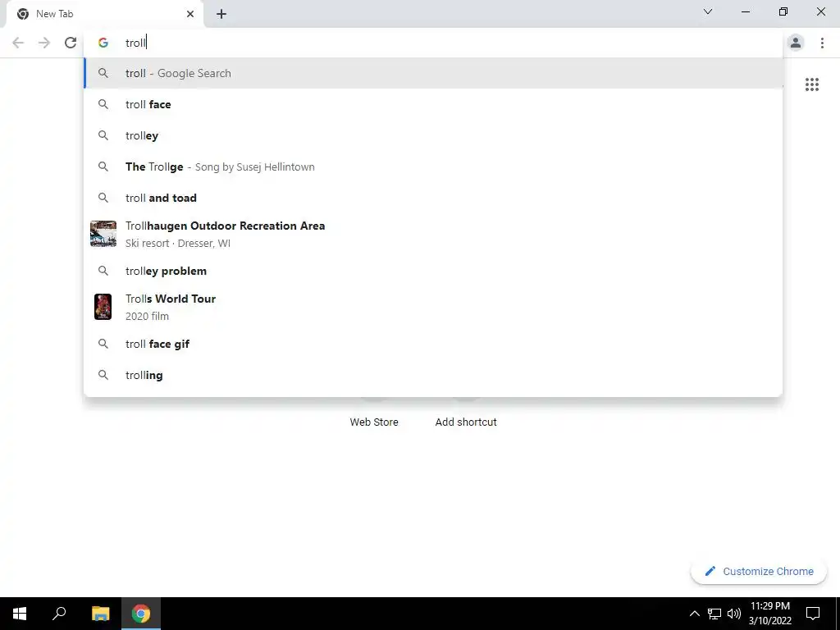Open the Chrome three-dot menu
This screenshot has width=840, height=630.
[x=822, y=43]
